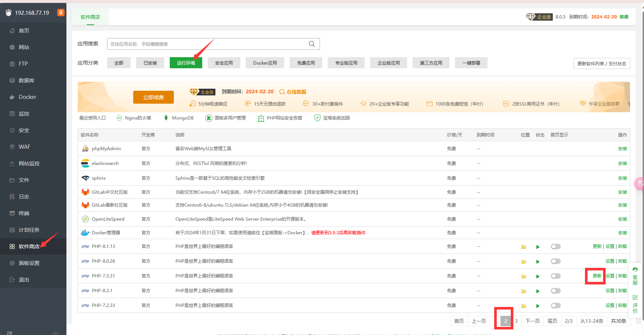
Task: Open folder icon for PHP-8.0.26
Action: click(523, 262)
